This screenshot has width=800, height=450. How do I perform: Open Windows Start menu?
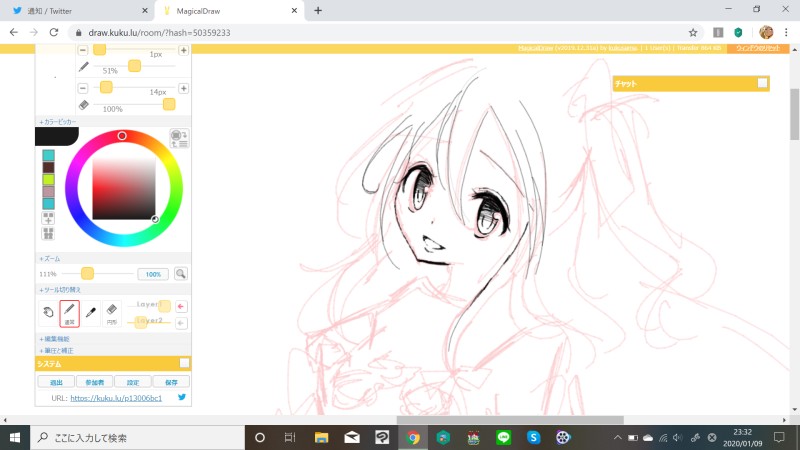pyautogui.click(x=15, y=438)
